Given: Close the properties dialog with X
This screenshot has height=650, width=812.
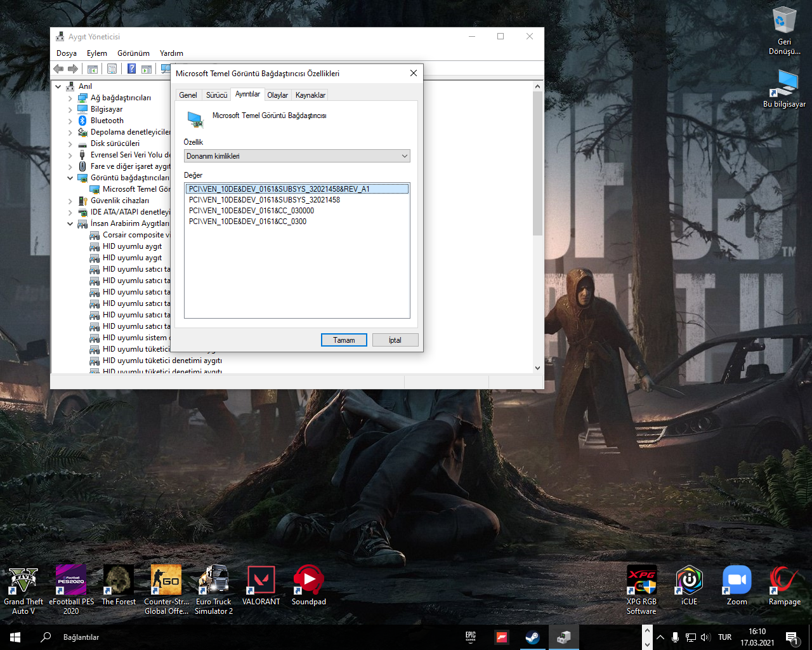Looking at the screenshot, I should [414, 73].
